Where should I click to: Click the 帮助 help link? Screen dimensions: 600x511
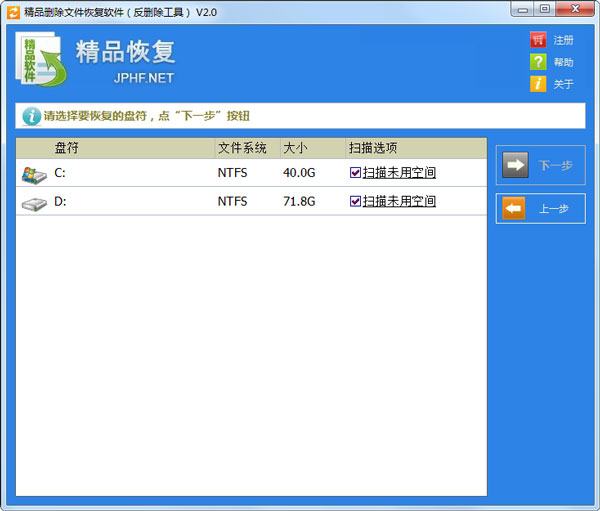pos(563,62)
